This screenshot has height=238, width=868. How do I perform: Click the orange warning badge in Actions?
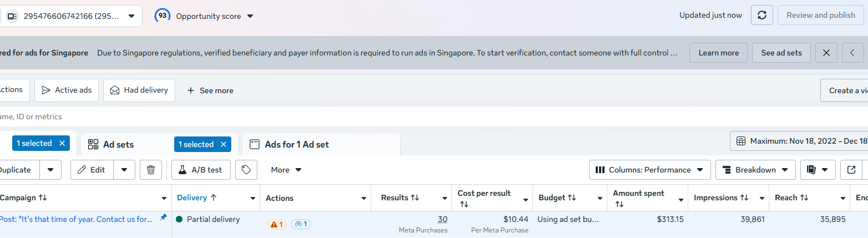click(x=277, y=224)
